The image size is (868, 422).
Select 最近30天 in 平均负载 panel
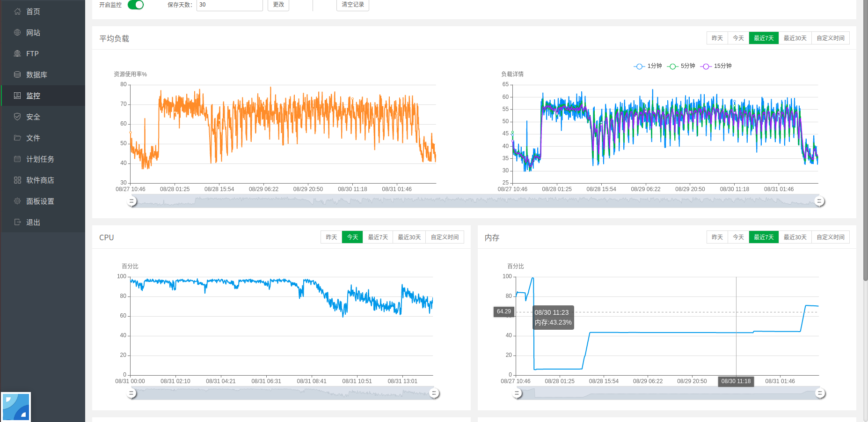[x=795, y=38]
